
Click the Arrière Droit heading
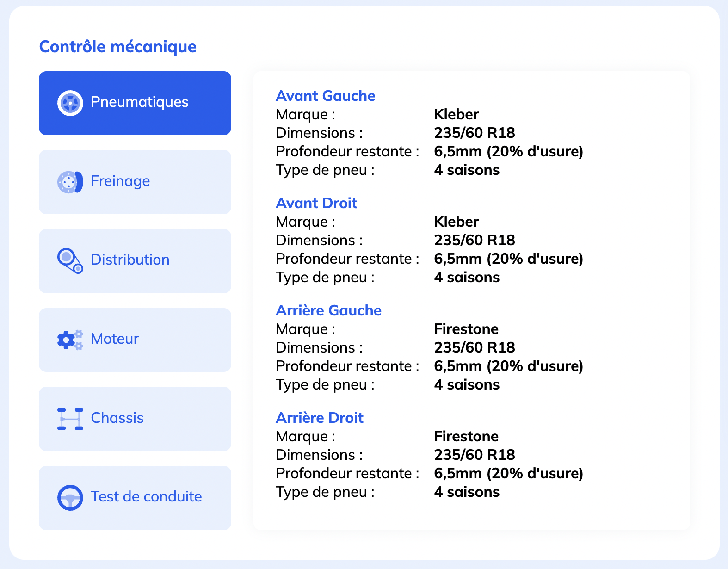pos(320,418)
